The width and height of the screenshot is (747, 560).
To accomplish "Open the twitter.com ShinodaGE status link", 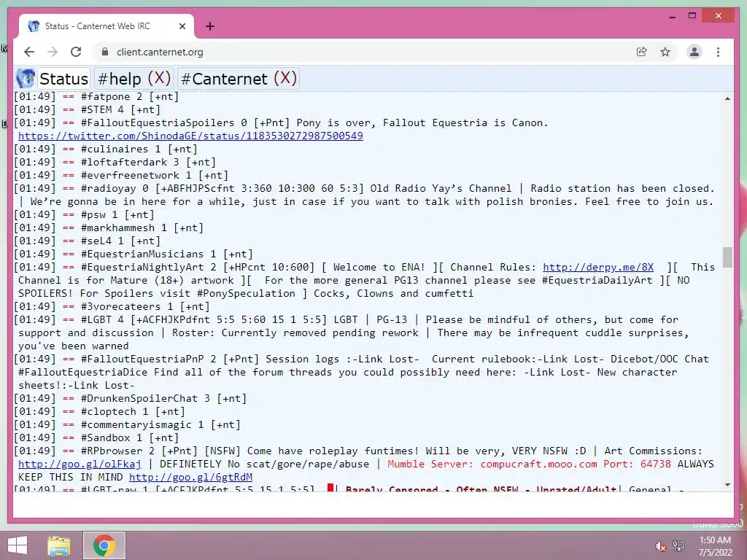I will point(190,136).
